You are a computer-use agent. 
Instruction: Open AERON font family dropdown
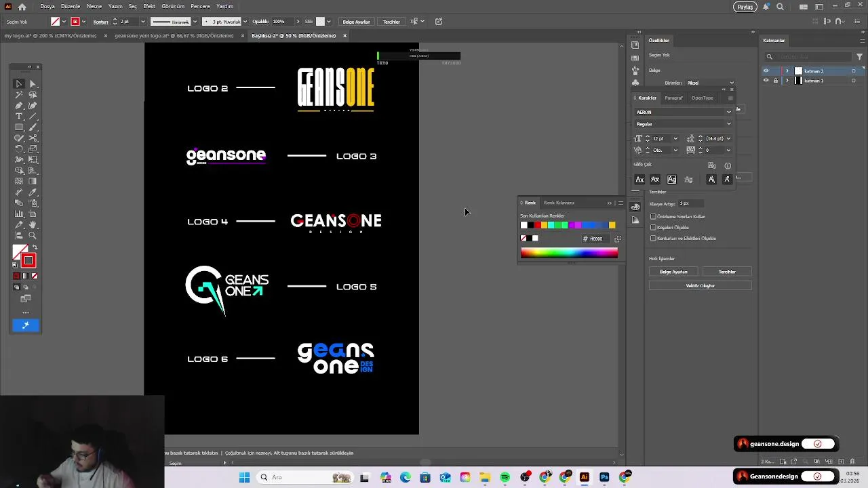click(x=729, y=112)
